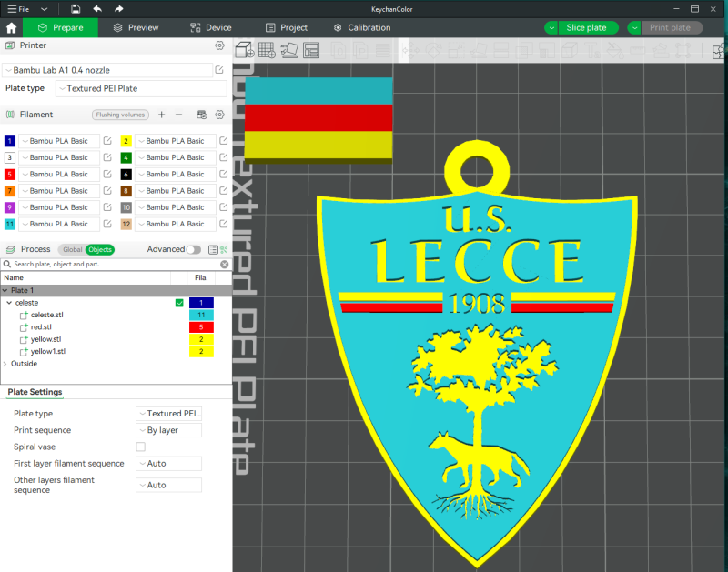Collapse the Plate 1 tree node

5,290
